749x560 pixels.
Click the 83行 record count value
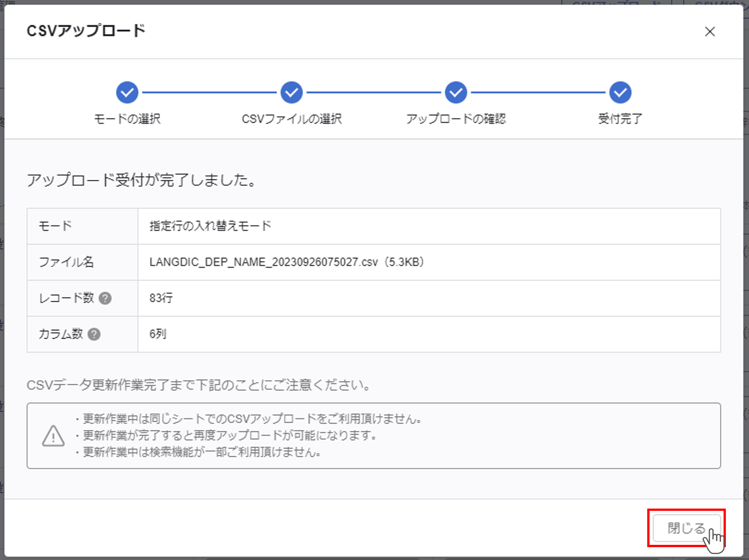coord(161,298)
